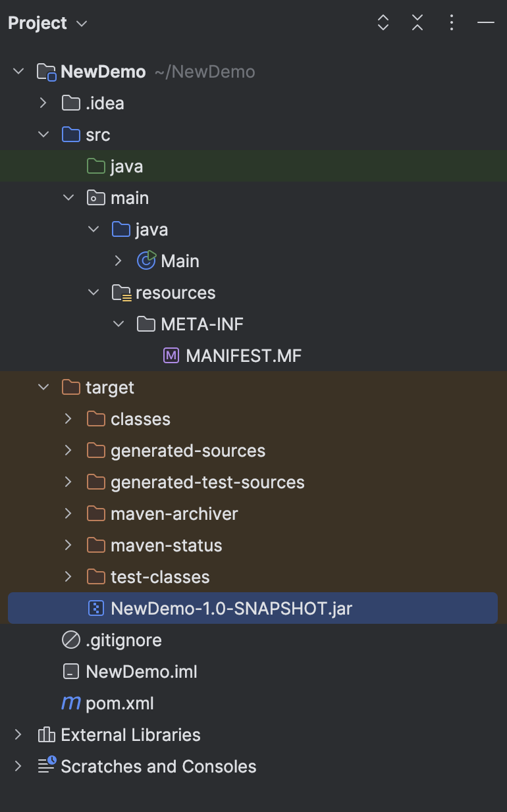Select the MANIFEST.MF file icon
Screen dimensions: 507x812
click(x=171, y=355)
